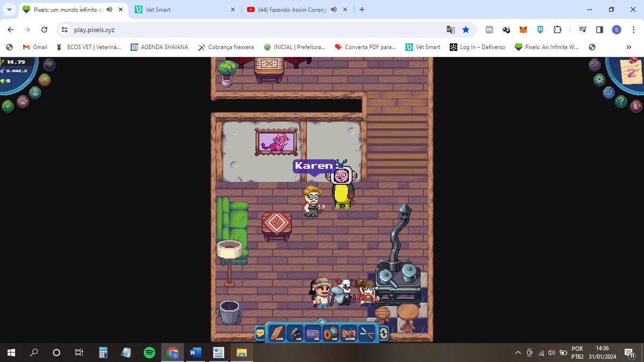Open the purple speedometer HUD button
This screenshot has height=362, width=644.
pyautogui.click(x=595, y=65)
